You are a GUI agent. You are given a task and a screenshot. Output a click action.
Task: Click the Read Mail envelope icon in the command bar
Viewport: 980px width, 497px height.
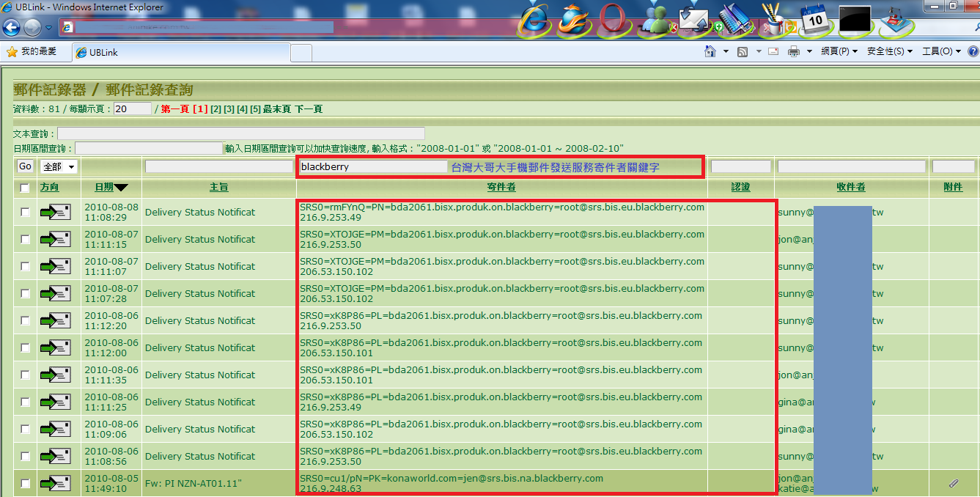[773, 51]
